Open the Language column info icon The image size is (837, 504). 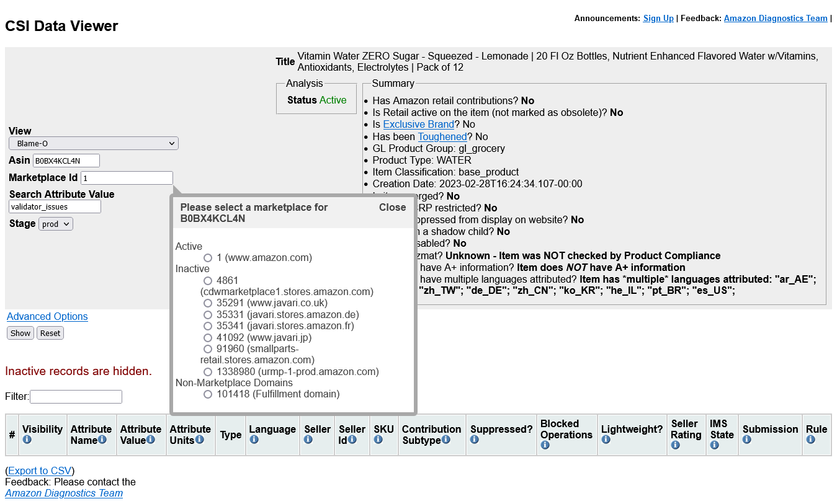[x=254, y=440]
